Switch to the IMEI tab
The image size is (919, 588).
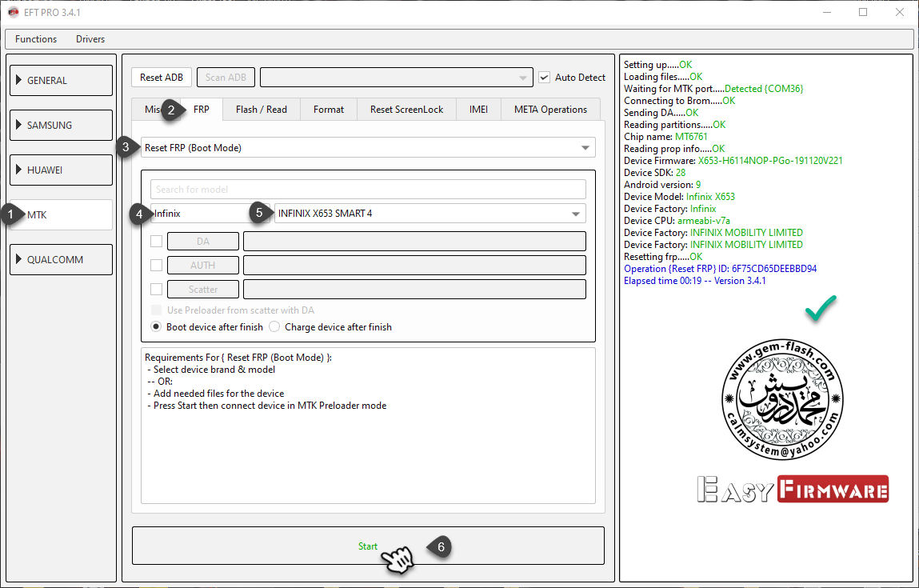(x=479, y=110)
